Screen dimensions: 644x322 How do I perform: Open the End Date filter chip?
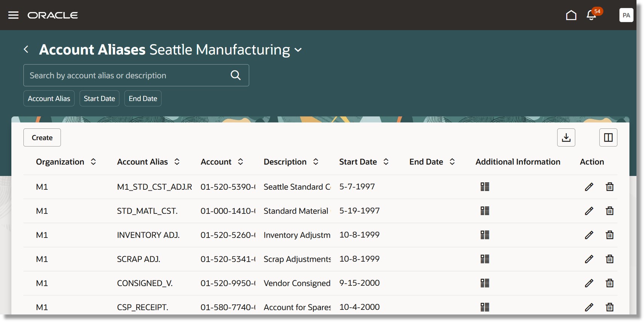pyautogui.click(x=143, y=98)
